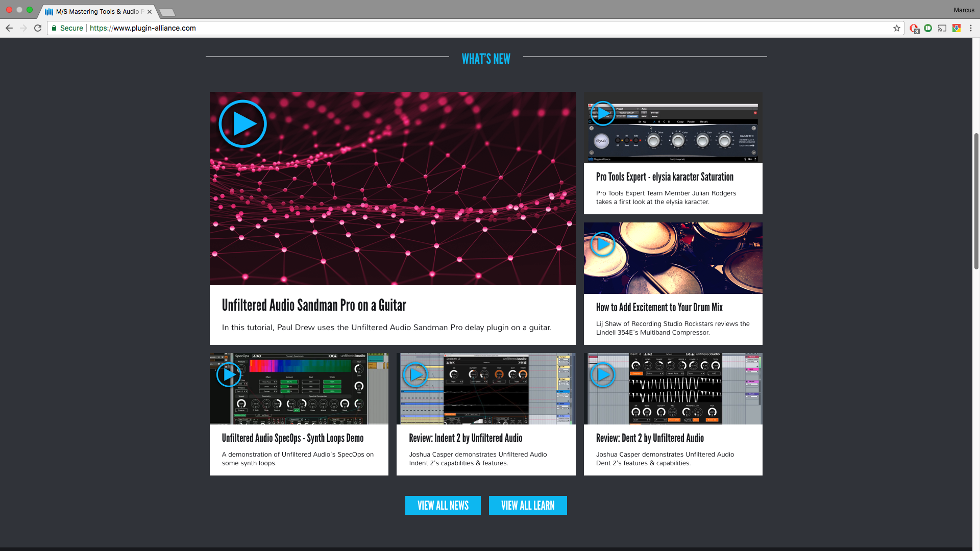The width and height of the screenshot is (980, 551).
Task: Click the Paul Drew Sandman Pro description text
Action: point(386,328)
